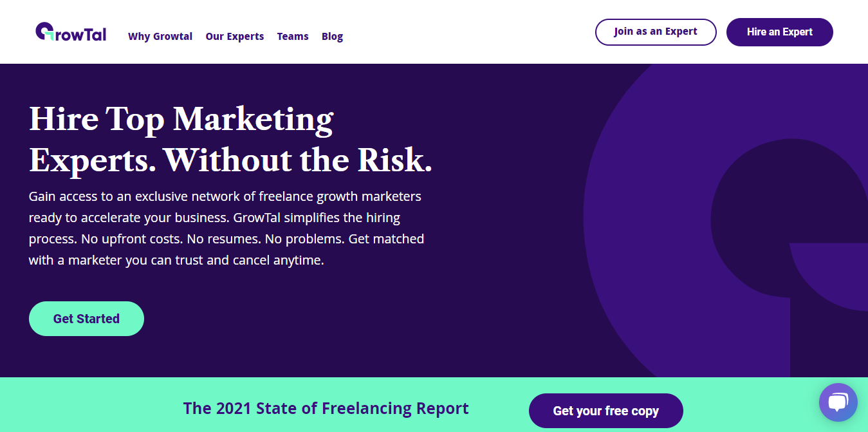Click "GrowTal simplifies the hiring" text
Image resolution: width=868 pixels, height=432 pixels.
pos(317,218)
